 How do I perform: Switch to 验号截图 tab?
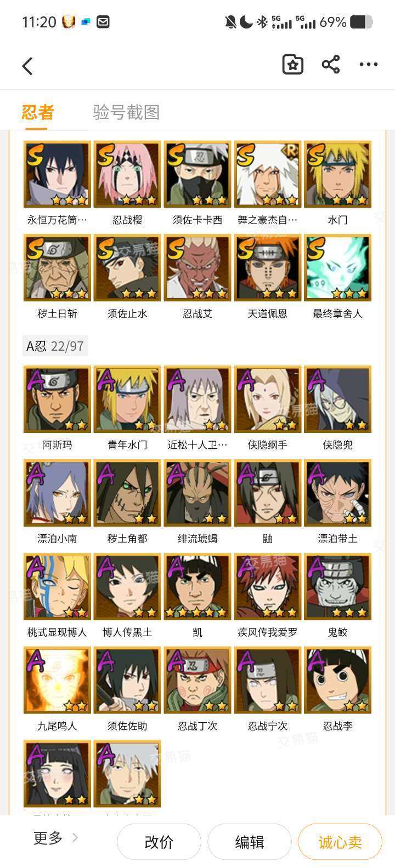(127, 112)
